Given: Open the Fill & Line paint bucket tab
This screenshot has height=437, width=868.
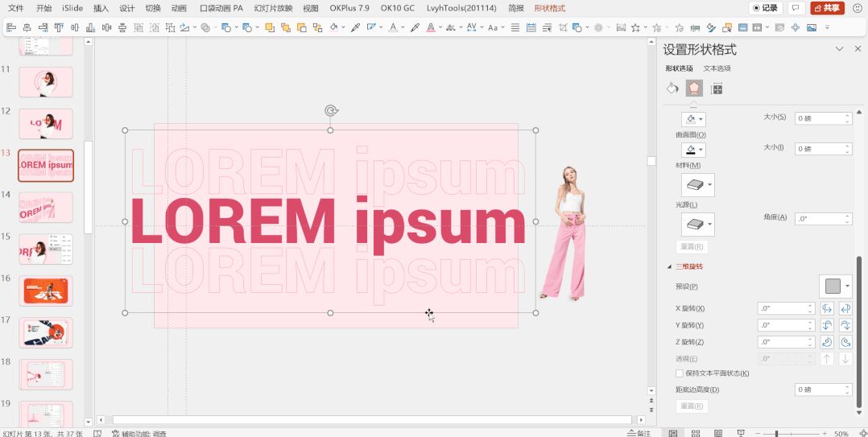Looking at the screenshot, I should pyautogui.click(x=672, y=89).
